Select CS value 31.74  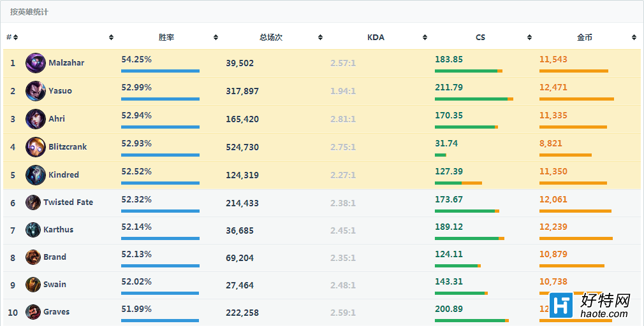pos(446,143)
